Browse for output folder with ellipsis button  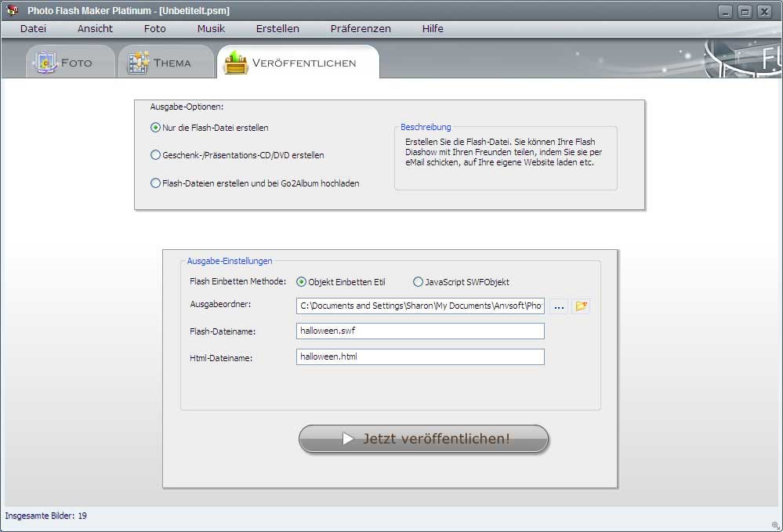[x=559, y=306]
